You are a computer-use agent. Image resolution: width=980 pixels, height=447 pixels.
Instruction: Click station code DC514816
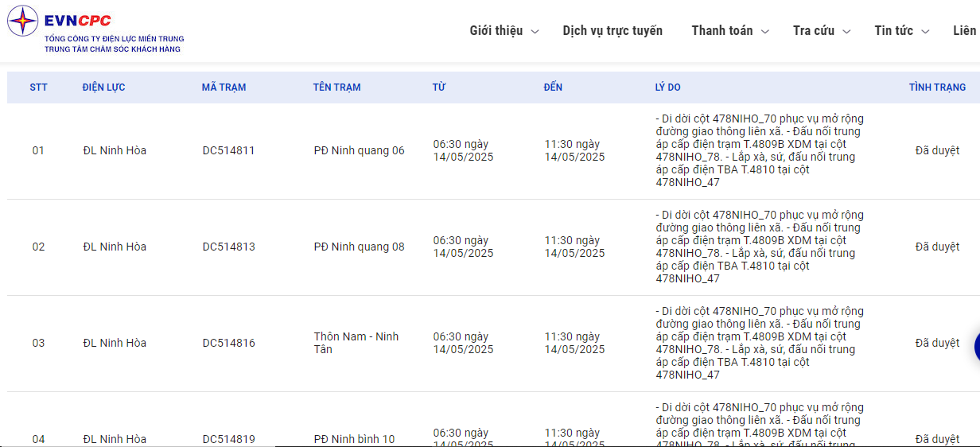click(228, 343)
